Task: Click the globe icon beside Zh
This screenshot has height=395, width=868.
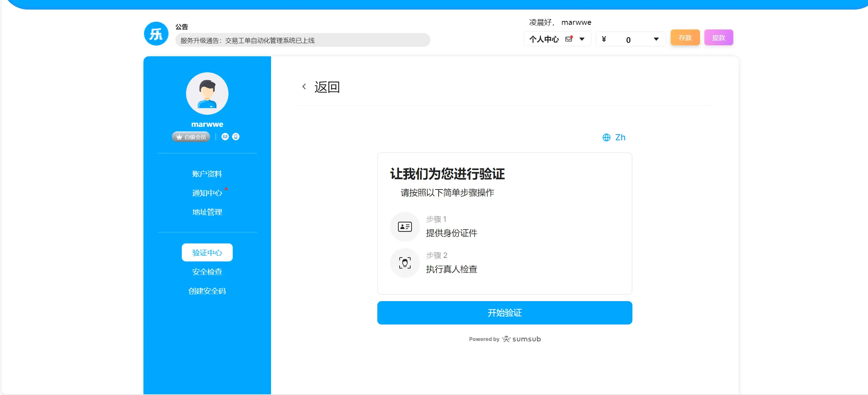Action: click(606, 137)
